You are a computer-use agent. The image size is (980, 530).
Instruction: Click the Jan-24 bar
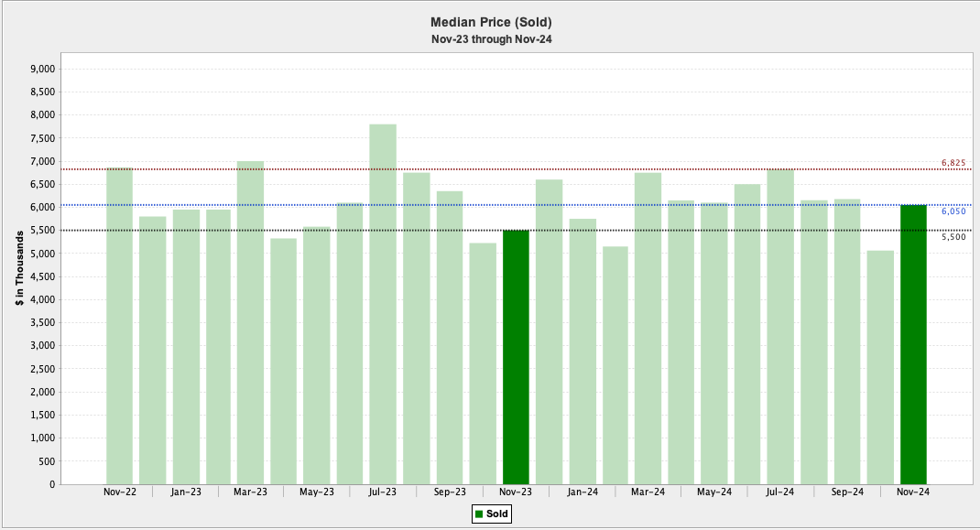pyautogui.click(x=583, y=352)
